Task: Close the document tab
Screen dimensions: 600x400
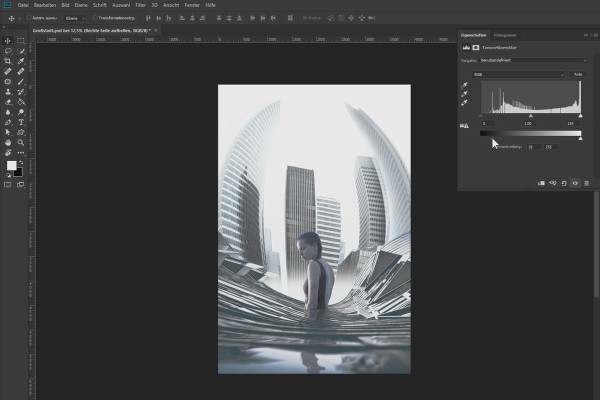Action: point(156,30)
